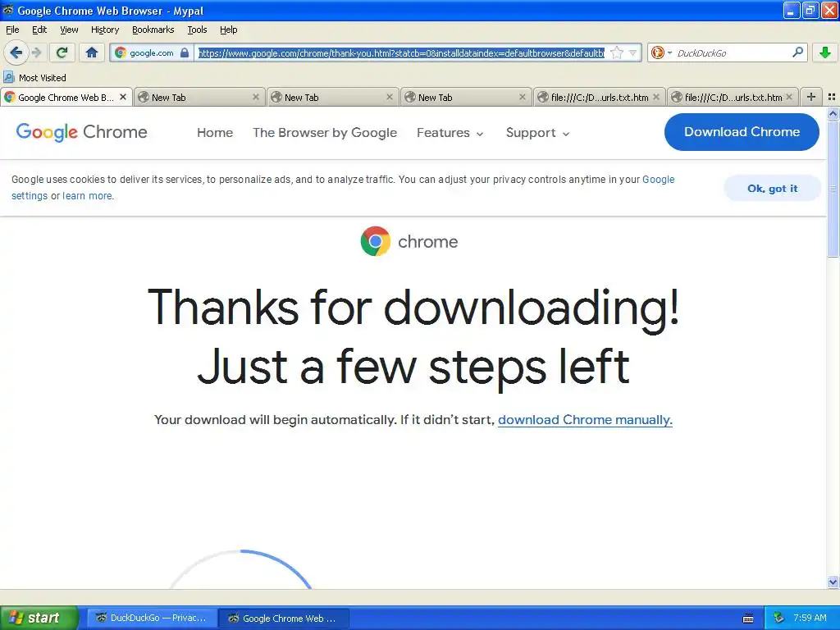
Task: Open the Tools menu
Action: click(x=197, y=30)
